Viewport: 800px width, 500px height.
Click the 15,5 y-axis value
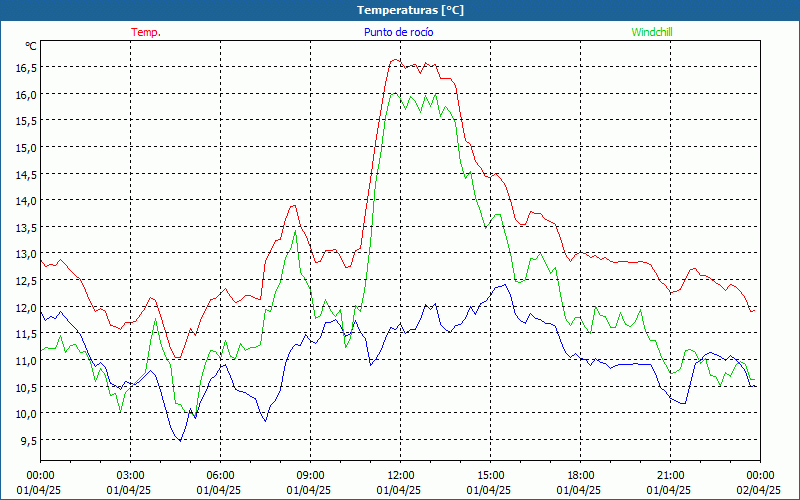pos(26,120)
